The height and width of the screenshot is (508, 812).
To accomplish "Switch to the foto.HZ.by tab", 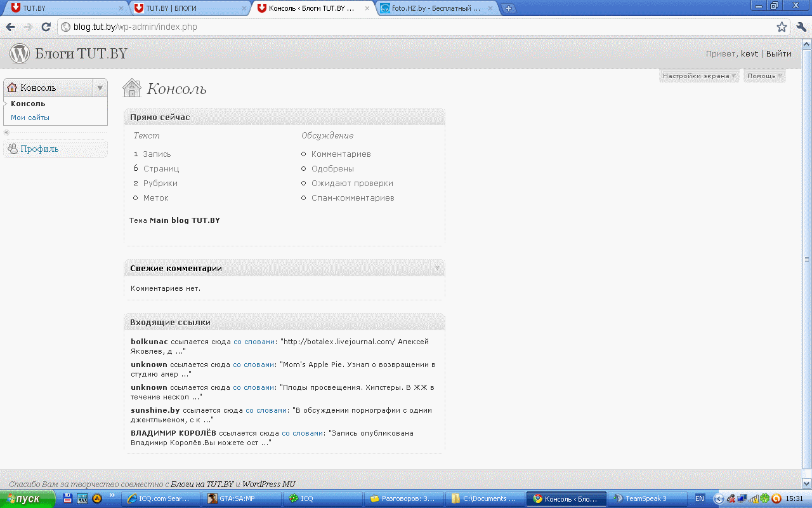I will click(435, 8).
